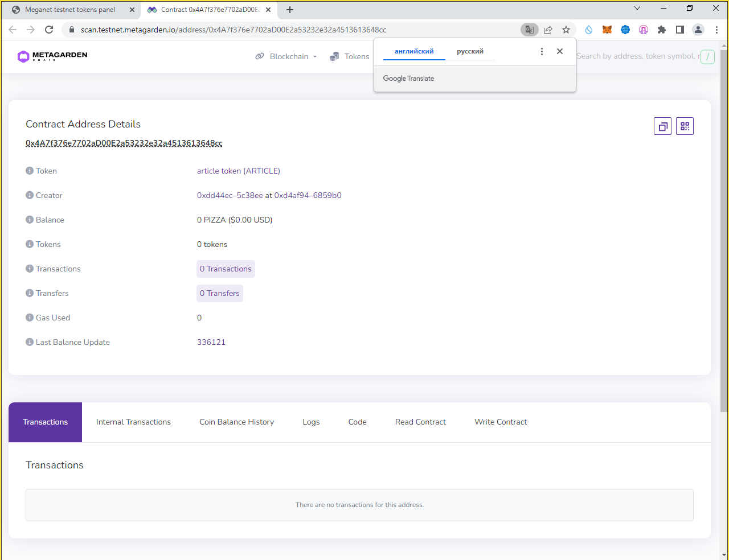Click the info icon beside Creator
Image resolution: width=729 pixels, height=560 pixels.
pos(30,195)
